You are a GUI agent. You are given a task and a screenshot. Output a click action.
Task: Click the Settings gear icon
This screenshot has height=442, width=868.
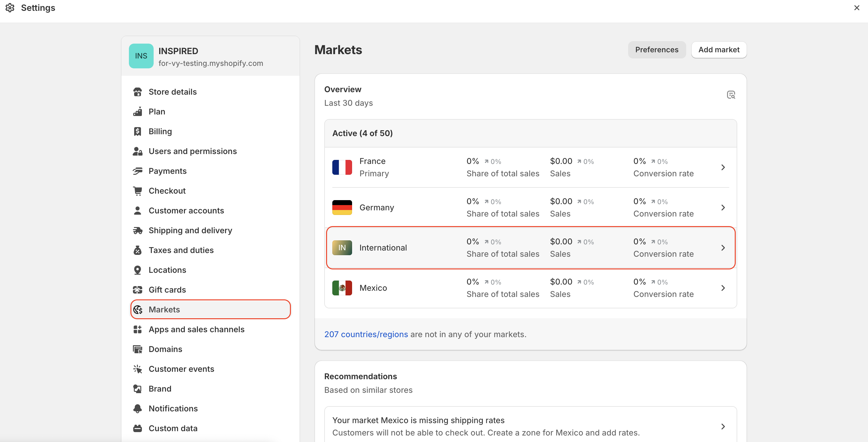click(x=10, y=8)
